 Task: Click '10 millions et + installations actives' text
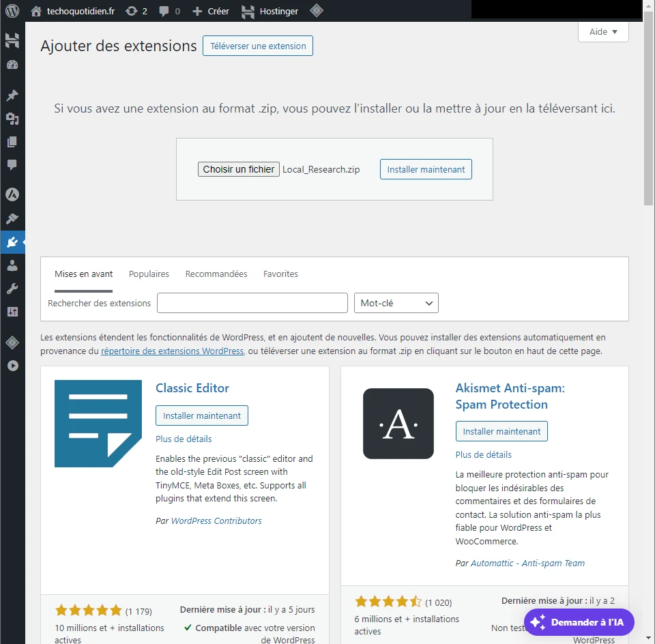coord(109,634)
